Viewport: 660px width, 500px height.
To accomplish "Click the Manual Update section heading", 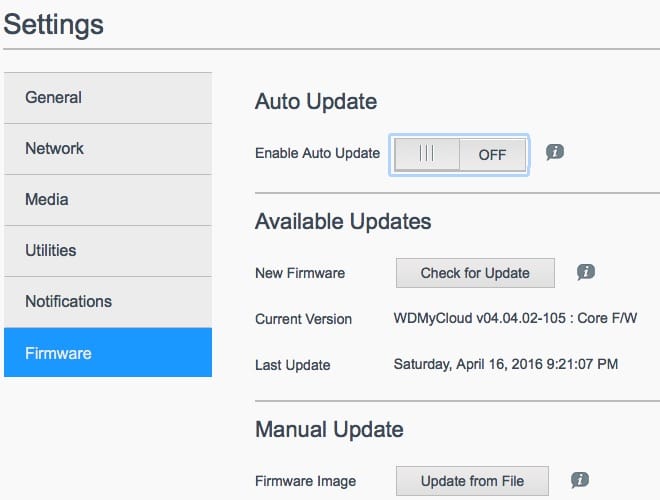I will (329, 430).
